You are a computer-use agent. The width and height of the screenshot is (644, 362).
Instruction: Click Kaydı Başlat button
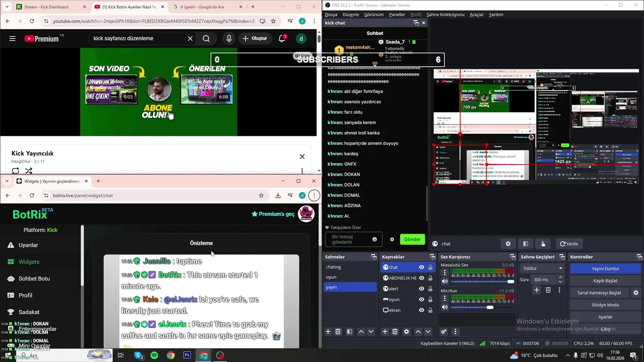[x=605, y=281]
